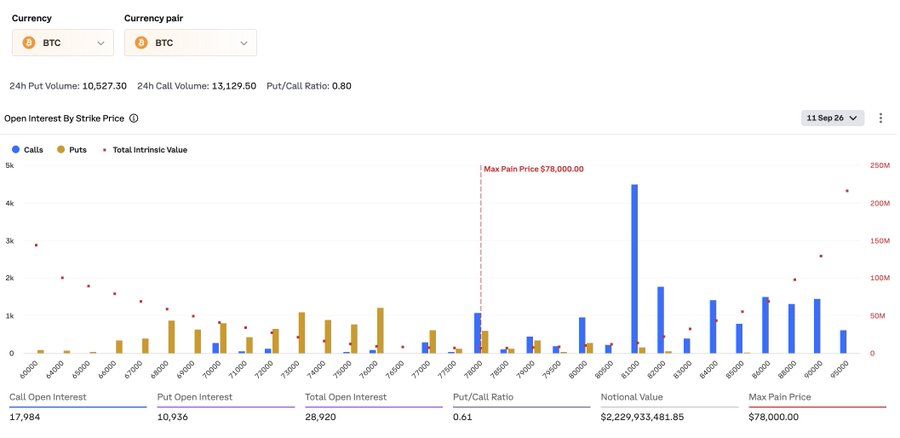Click the Bitcoin icon in the Currency pair dropdown

tap(141, 43)
